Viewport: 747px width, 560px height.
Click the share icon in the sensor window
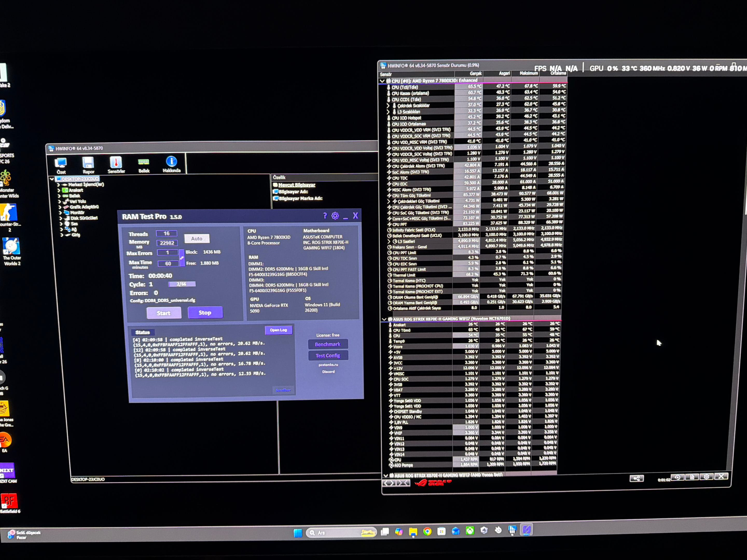(637, 478)
